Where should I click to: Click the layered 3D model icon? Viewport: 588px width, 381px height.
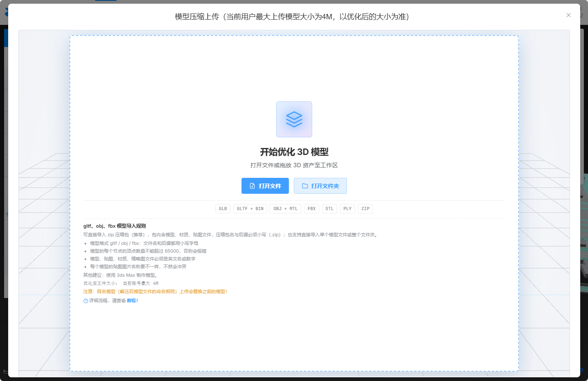point(294,119)
